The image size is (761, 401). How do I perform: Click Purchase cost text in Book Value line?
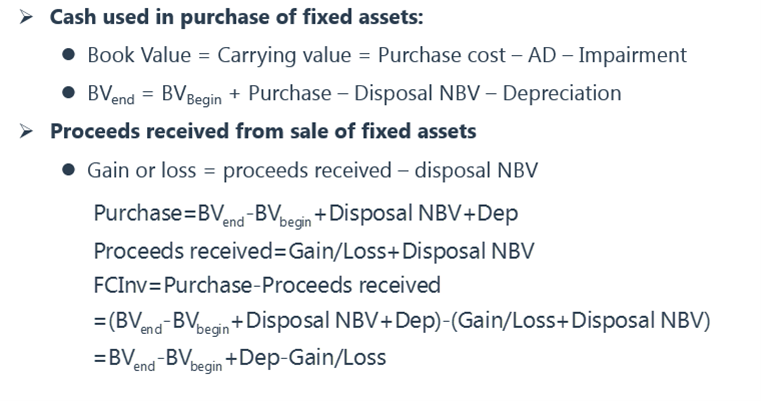[x=442, y=55]
